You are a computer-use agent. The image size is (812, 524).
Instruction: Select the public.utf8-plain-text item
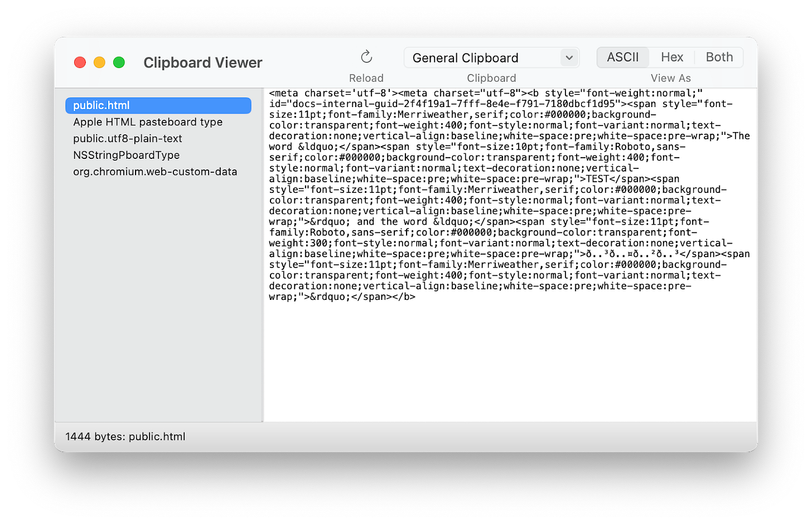(128, 139)
